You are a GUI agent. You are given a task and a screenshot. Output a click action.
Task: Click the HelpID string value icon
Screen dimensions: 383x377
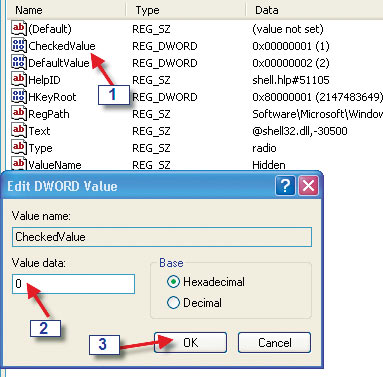19,79
